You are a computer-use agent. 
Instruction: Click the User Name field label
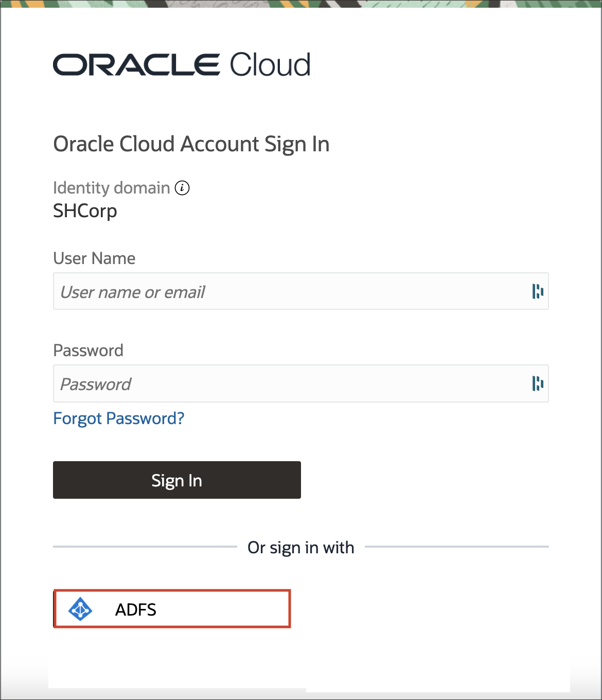click(x=94, y=258)
